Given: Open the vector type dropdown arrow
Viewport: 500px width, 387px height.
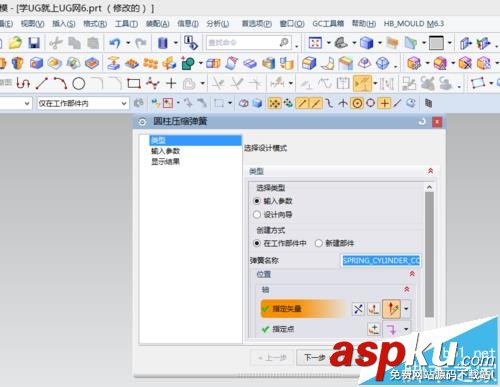Looking at the screenshot, I should (x=406, y=309).
